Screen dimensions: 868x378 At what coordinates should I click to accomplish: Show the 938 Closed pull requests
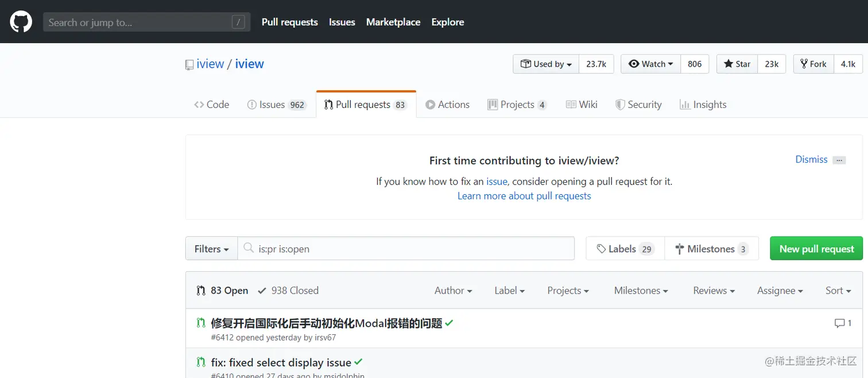point(288,291)
